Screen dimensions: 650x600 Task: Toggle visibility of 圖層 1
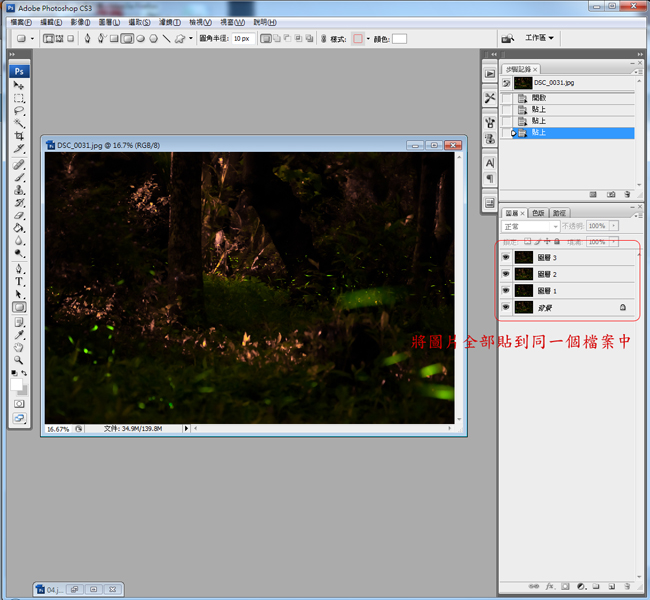pyautogui.click(x=506, y=290)
